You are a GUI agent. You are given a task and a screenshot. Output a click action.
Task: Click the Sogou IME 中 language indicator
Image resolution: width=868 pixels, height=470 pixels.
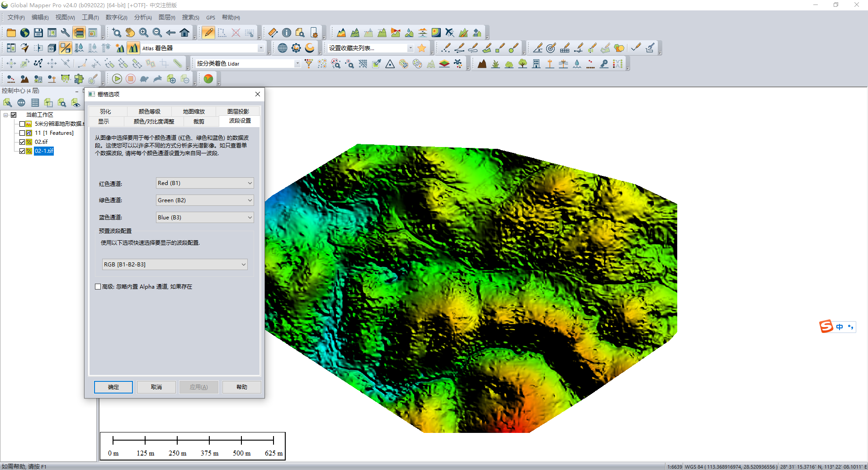pyautogui.click(x=840, y=327)
